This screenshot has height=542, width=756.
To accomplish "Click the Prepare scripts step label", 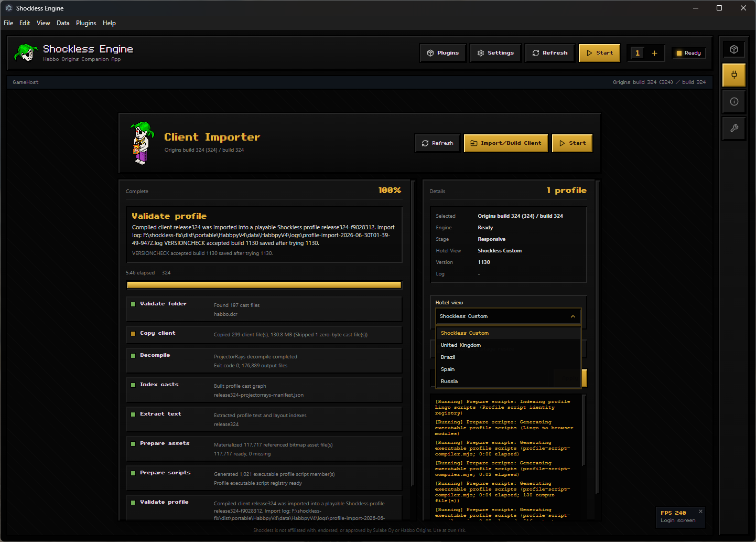I will [x=165, y=473].
